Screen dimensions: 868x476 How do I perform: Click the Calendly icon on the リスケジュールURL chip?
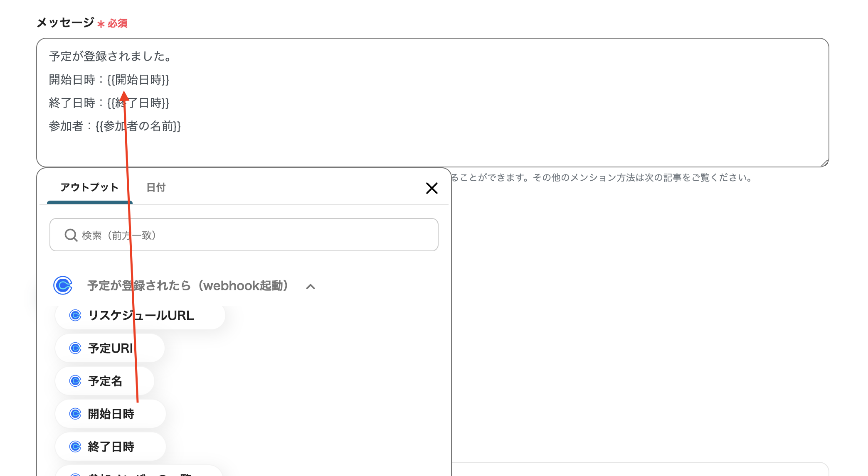(75, 316)
